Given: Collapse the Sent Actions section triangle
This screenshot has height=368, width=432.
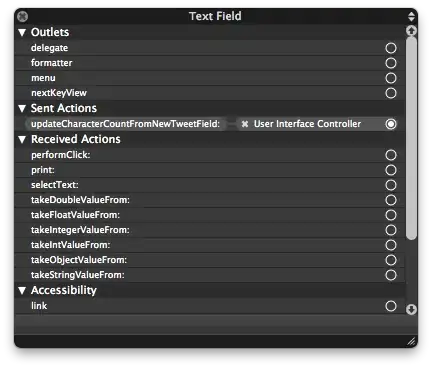Looking at the screenshot, I should (22, 108).
